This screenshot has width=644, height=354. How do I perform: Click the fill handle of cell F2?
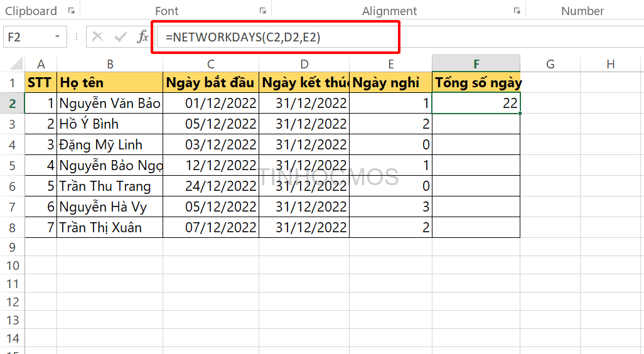point(520,113)
